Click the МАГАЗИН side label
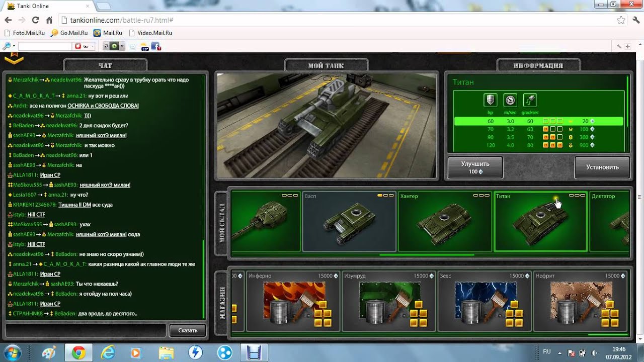 click(x=222, y=303)
